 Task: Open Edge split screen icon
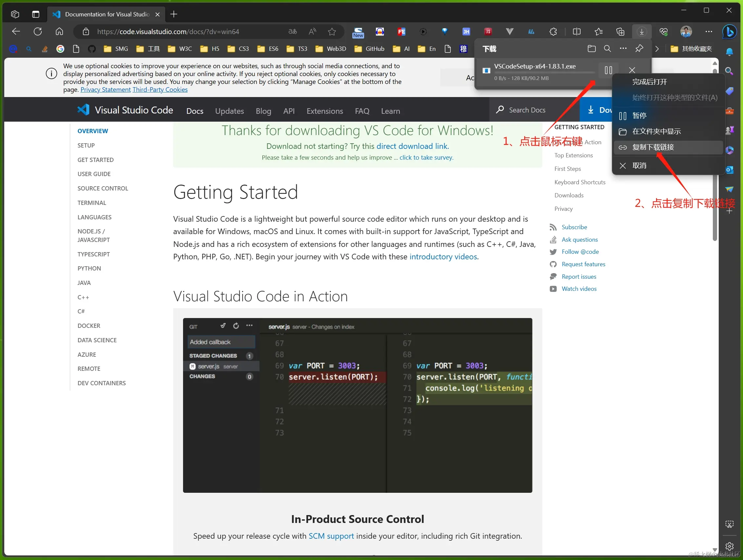pyautogui.click(x=577, y=31)
